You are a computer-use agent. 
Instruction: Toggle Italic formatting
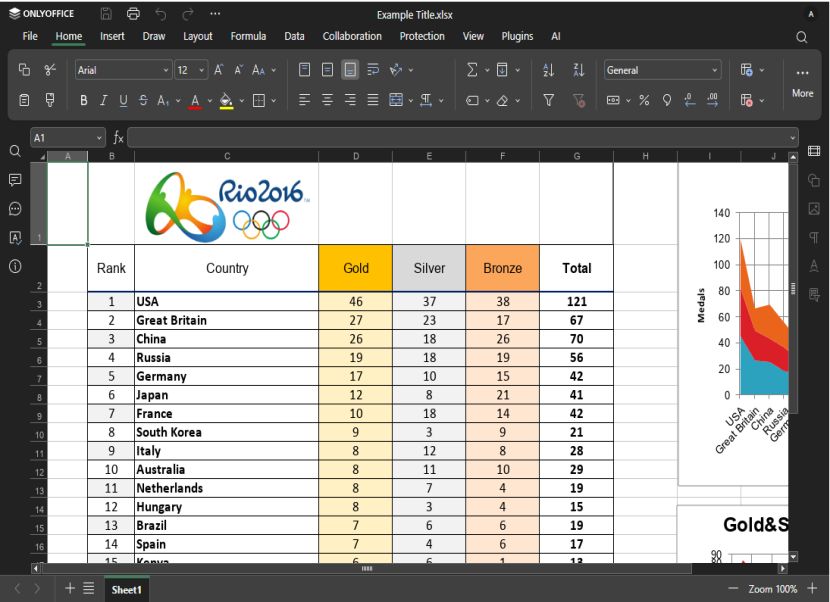point(104,100)
